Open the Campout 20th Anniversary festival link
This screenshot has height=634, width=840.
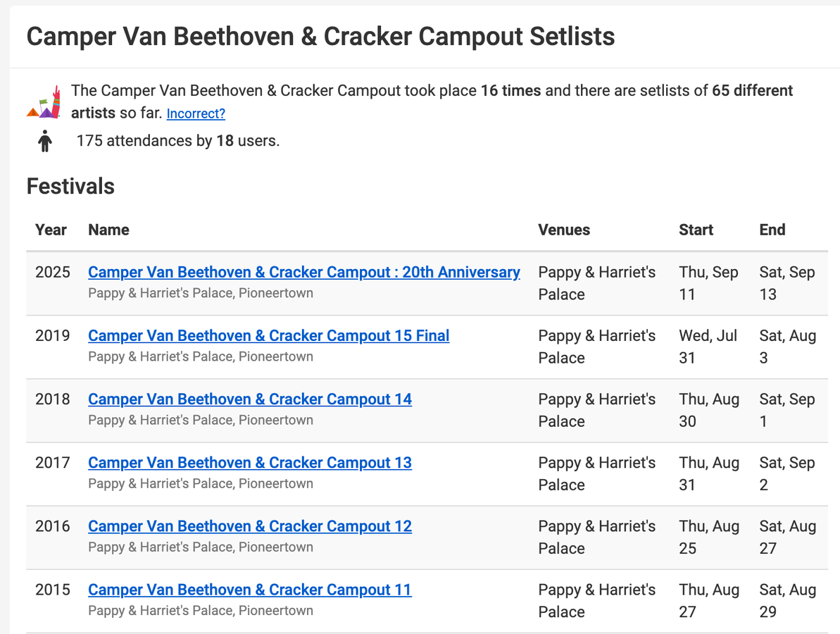click(x=304, y=272)
